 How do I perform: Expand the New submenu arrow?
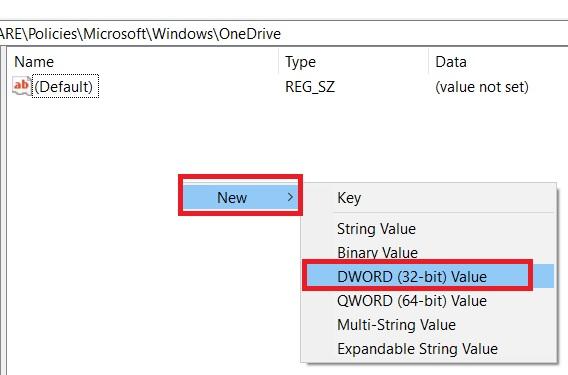click(290, 197)
